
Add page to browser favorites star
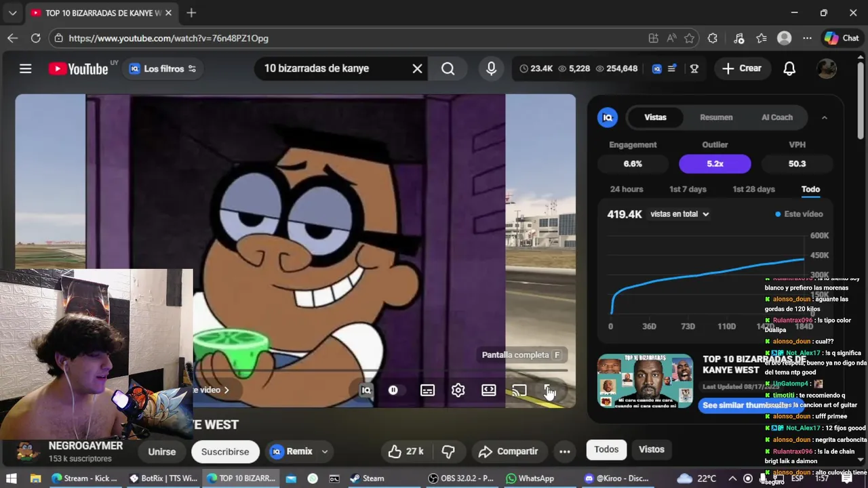click(690, 39)
